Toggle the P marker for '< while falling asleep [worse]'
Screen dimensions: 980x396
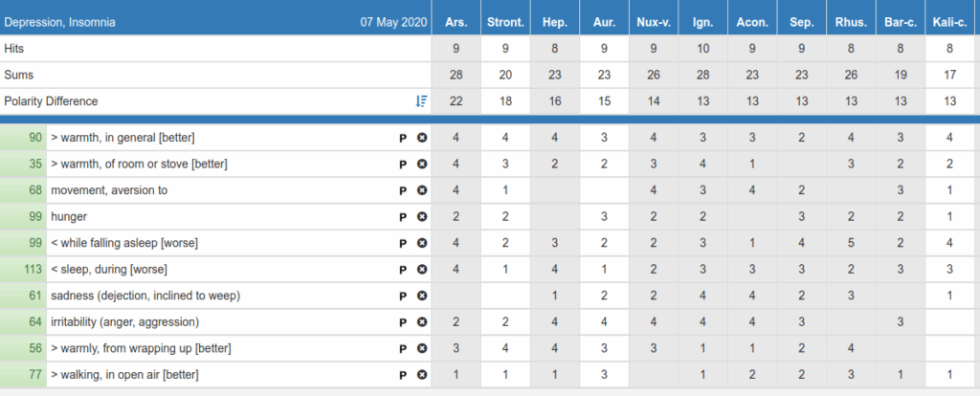coord(403,243)
